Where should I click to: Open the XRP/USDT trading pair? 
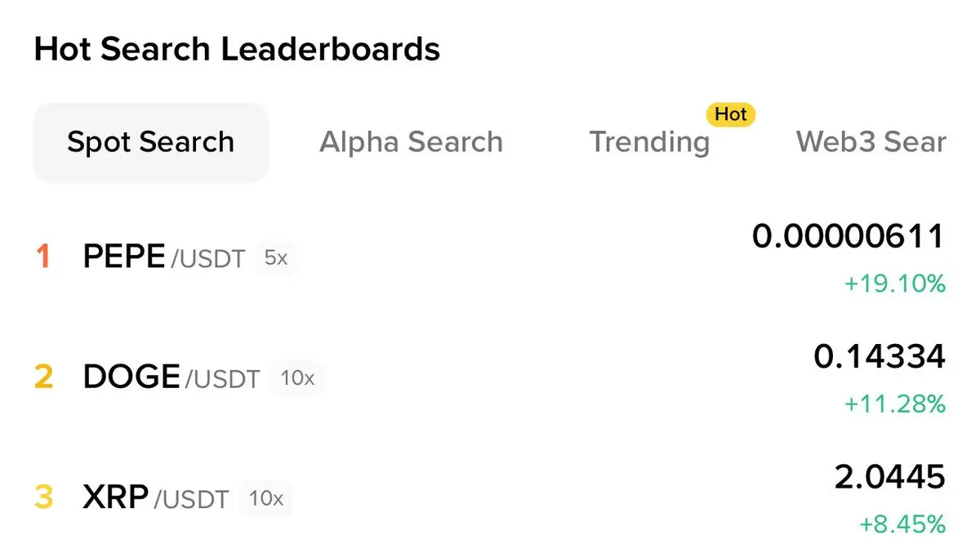(155, 497)
